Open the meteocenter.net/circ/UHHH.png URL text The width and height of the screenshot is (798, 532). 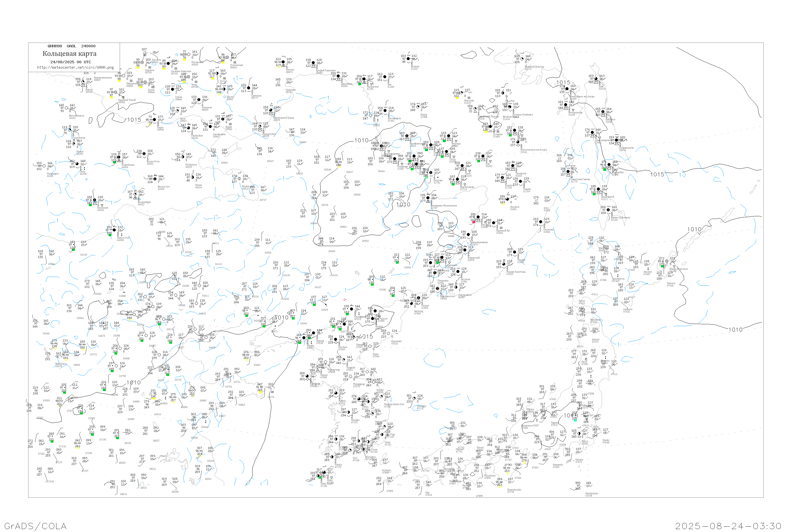75,67
